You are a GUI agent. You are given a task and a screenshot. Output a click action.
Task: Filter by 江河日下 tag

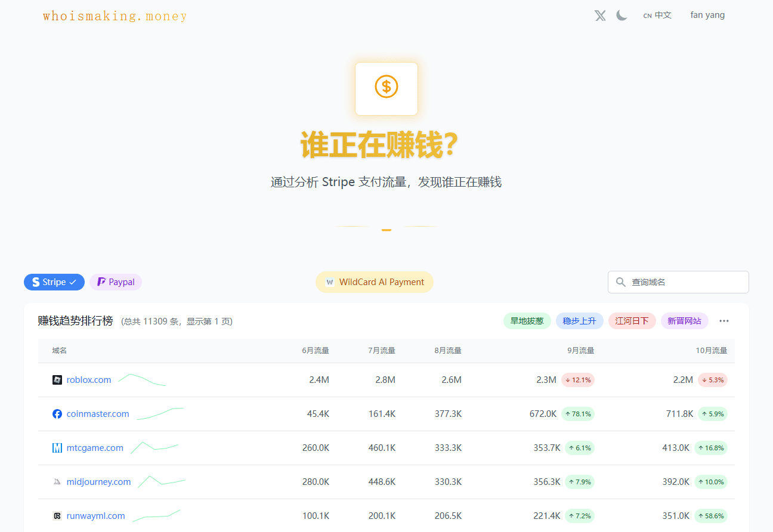632,321
